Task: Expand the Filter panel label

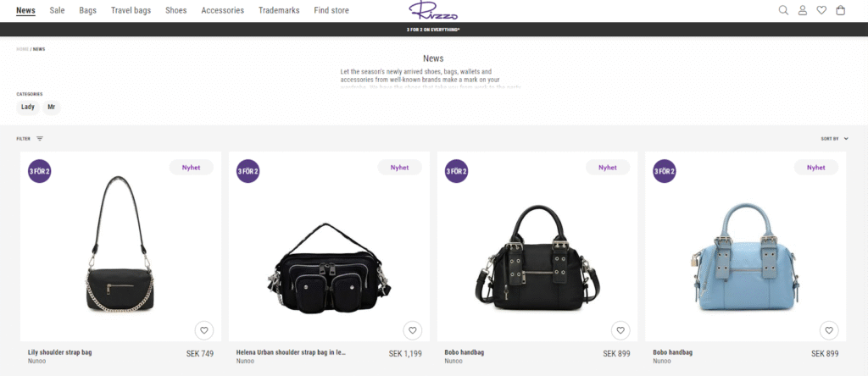Action: point(23,139)
